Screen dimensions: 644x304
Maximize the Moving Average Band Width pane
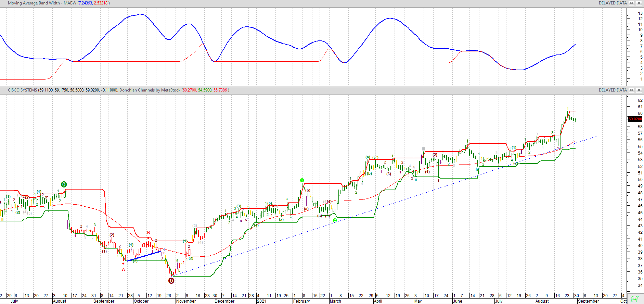point(632,3)
